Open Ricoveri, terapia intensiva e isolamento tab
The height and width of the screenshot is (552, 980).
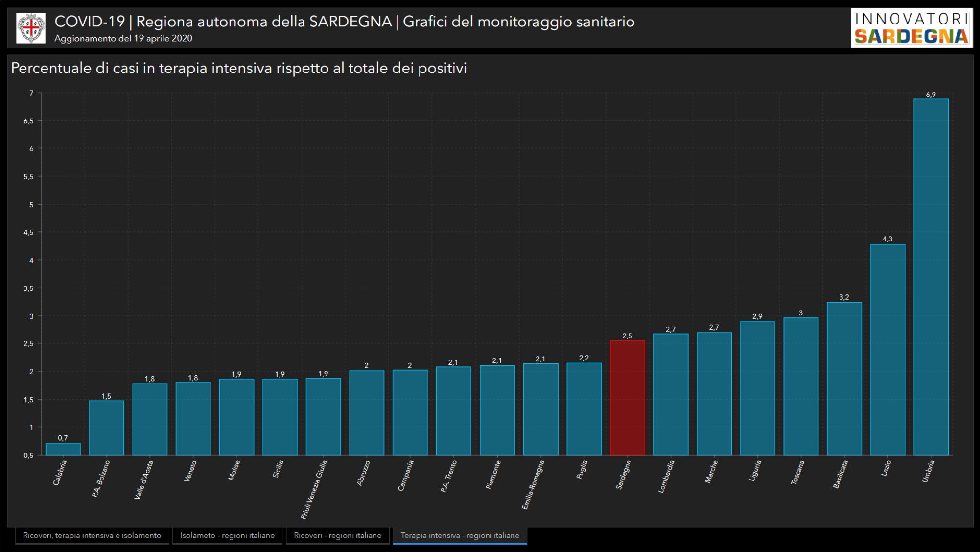pyautogui.click(x=92, y=535)
